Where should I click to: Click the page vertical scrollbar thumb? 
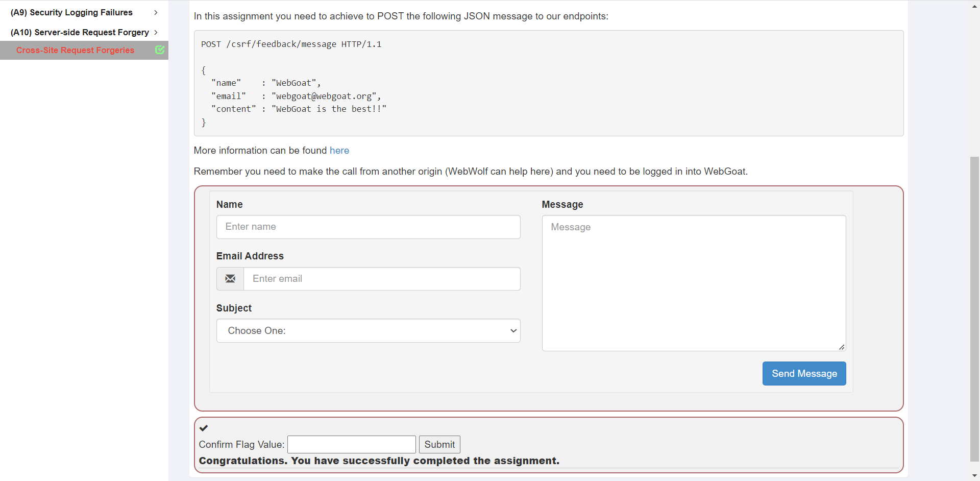pyautogui.click(x=974, y=309)
